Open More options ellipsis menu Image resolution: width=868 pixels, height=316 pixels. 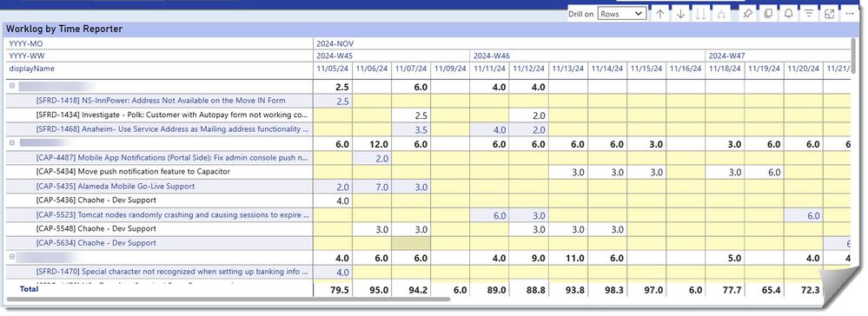click(851, 14)
